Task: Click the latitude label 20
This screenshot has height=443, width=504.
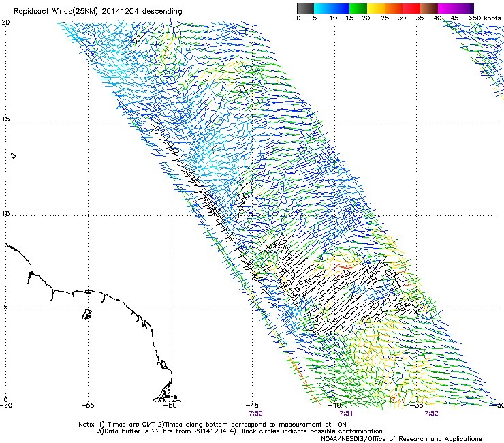Action: pyautogui.click(x=5, y=22)
